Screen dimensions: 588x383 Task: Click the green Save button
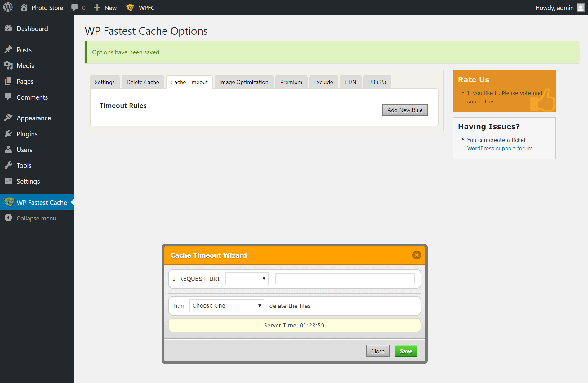406,351
